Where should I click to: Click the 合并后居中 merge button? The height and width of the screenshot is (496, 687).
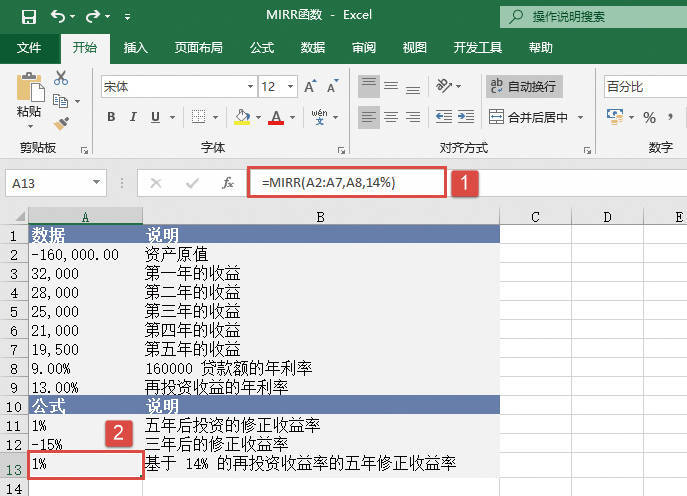[x=537, y=118]
